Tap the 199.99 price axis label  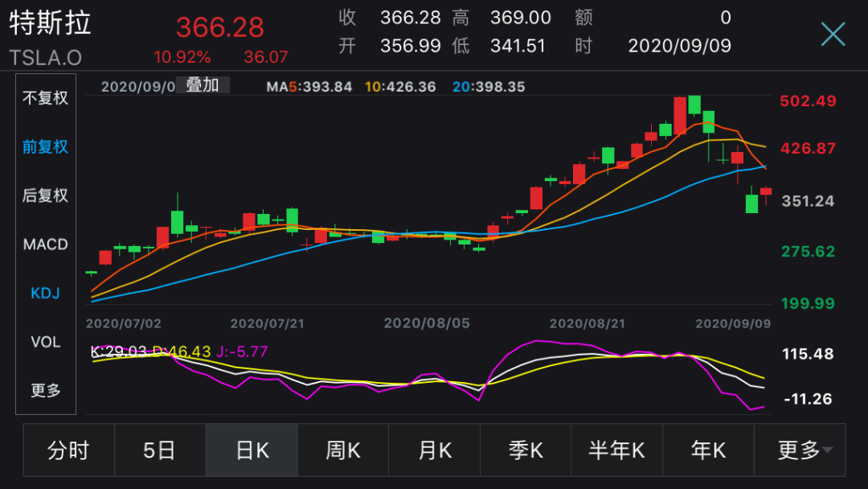pos(808,303)
